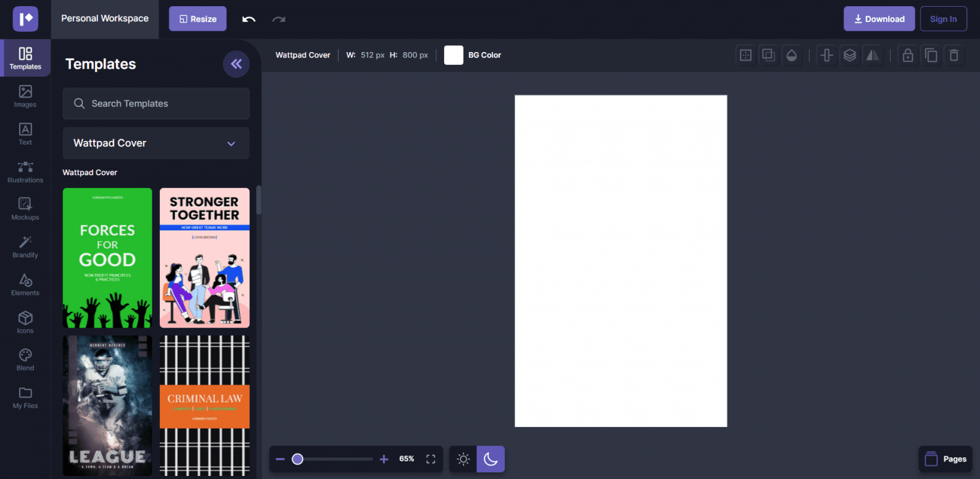
Task: Click the layers stack icon
Action: 850,55
